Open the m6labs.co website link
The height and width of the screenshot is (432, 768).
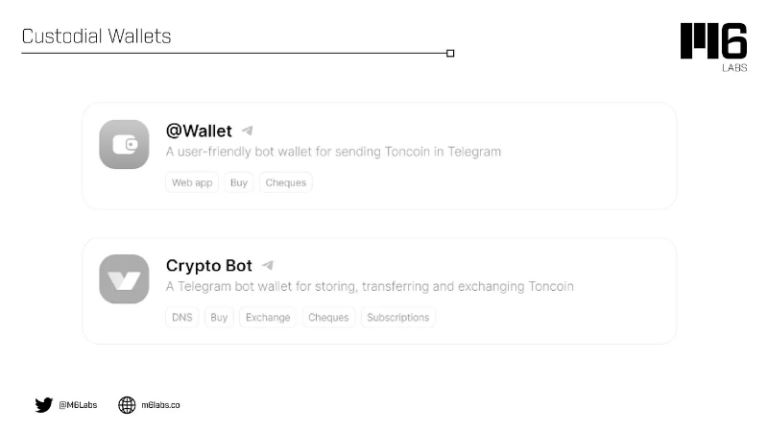pos(160,405)
